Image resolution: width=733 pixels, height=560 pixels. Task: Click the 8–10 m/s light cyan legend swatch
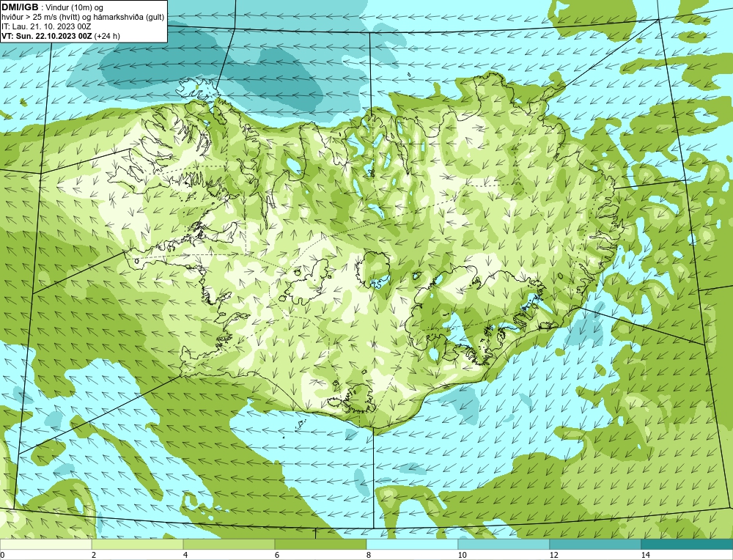412,544
